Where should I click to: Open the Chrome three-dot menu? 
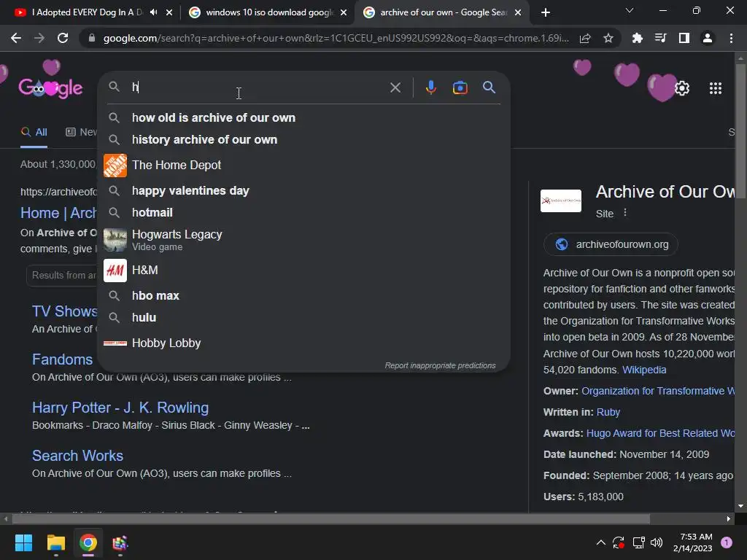731,38
